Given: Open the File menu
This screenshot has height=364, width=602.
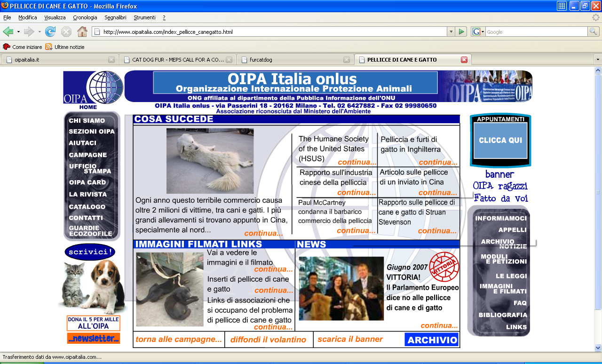Looking at the screenshot, I should [x=7, y=17].
